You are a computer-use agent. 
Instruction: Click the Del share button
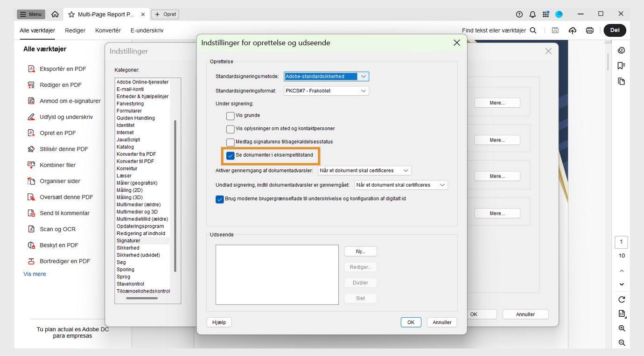(615, 30)
